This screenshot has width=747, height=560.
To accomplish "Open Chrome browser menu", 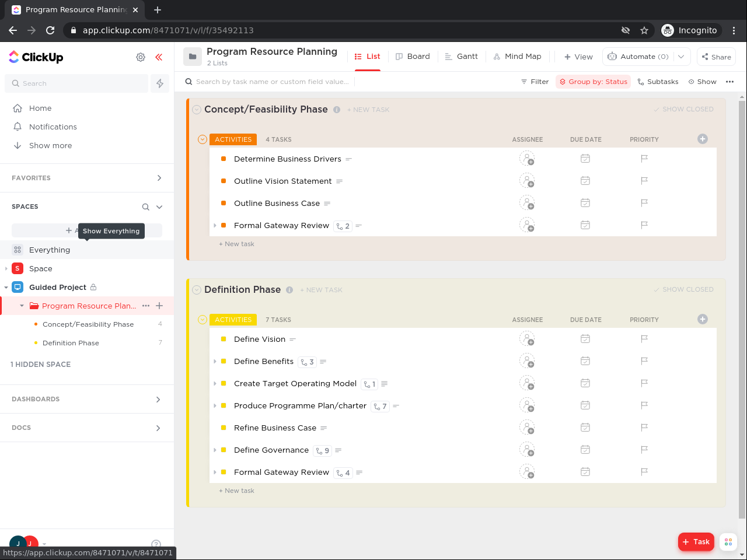I will pos(734,30).
